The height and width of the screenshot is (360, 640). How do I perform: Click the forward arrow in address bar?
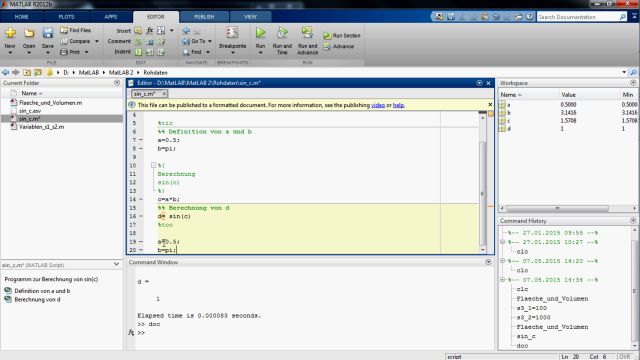(16, 72)
